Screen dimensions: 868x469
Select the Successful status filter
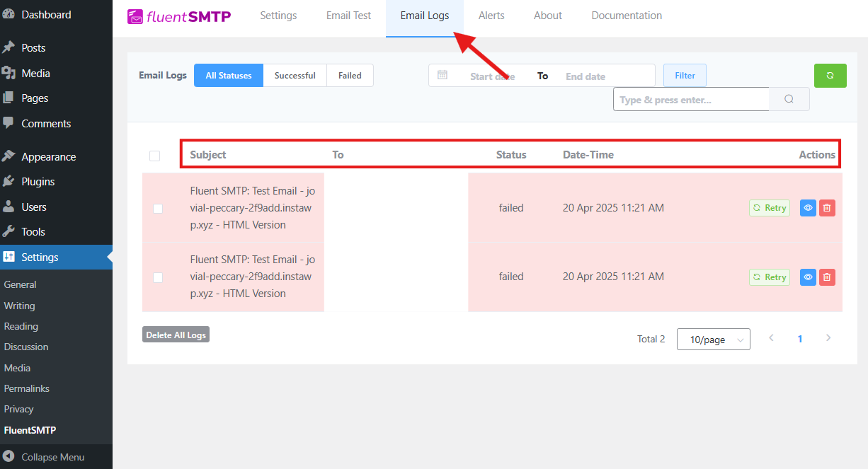tap(295, 76)
